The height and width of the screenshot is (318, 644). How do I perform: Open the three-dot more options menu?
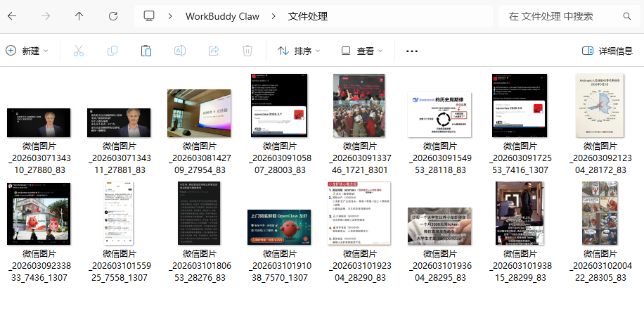[411, 51]
